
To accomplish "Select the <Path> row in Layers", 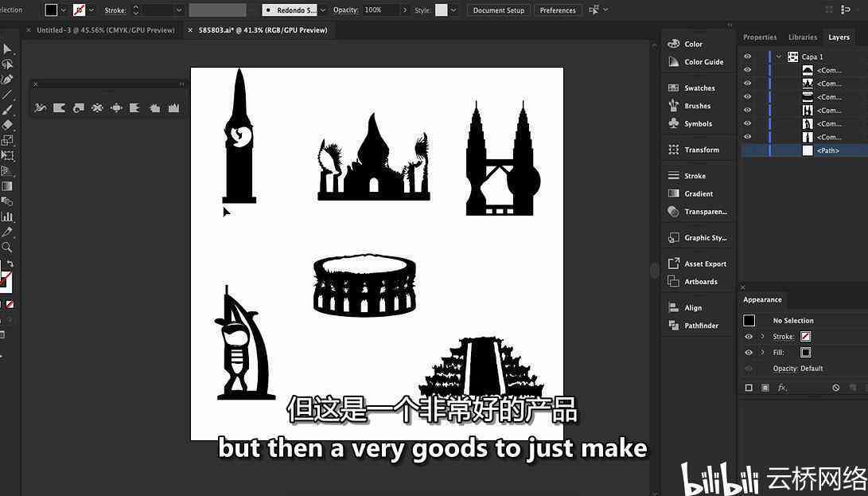I will pyautogui.click(x=804, y=150).
